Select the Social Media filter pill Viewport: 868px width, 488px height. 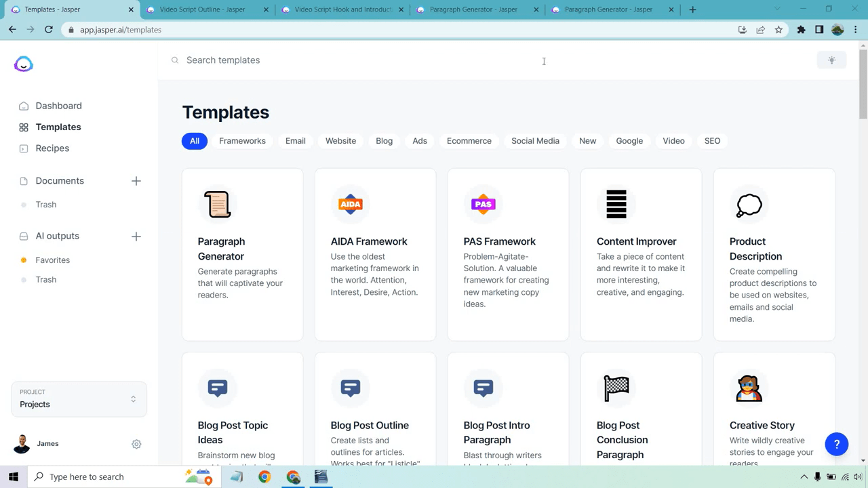(535, 141)
